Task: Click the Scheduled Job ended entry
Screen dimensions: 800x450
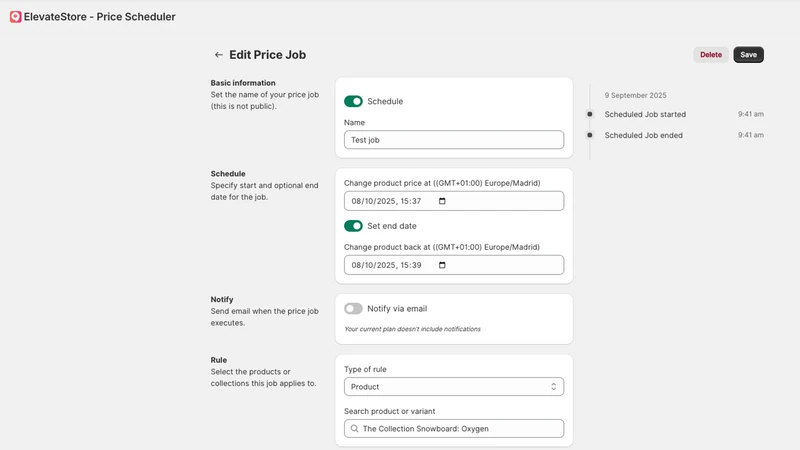Action: click(x=643, y=135)
